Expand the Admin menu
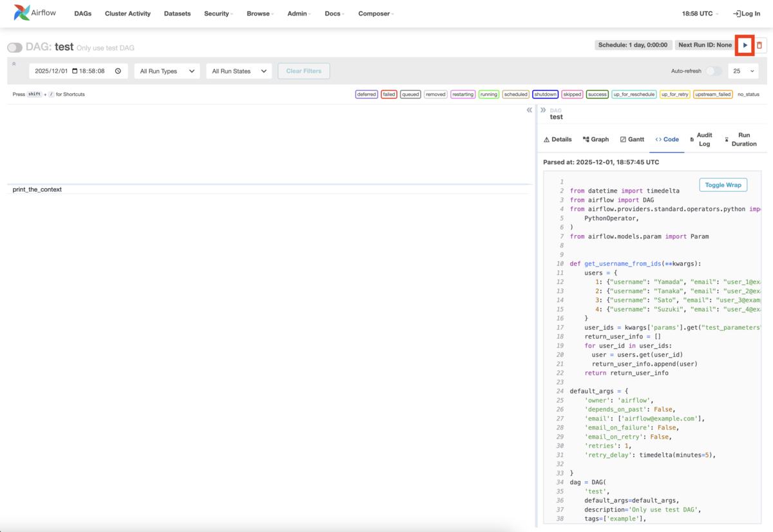This screenshot has height=532, width=773. [299, 14]
